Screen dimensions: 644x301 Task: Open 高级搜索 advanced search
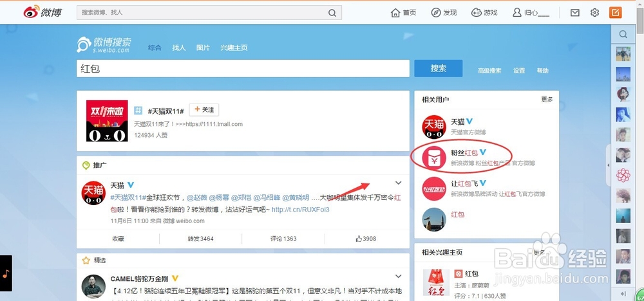coord(489,71)
